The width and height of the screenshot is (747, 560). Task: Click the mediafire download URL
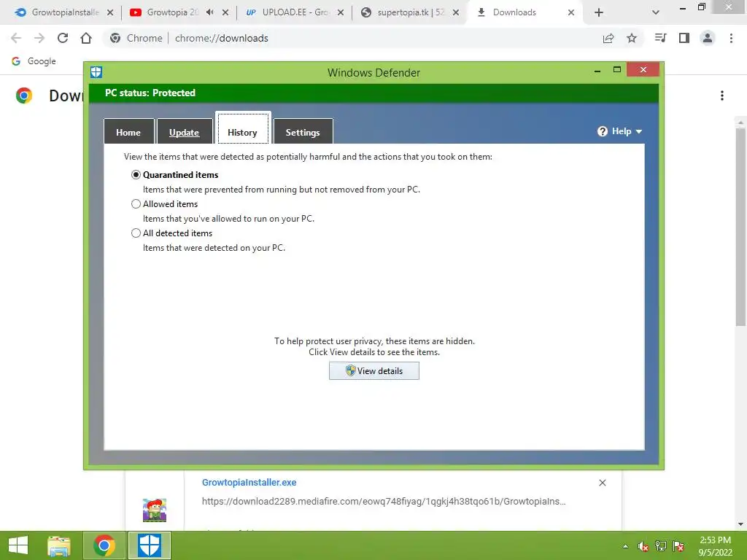coord(384,501)
